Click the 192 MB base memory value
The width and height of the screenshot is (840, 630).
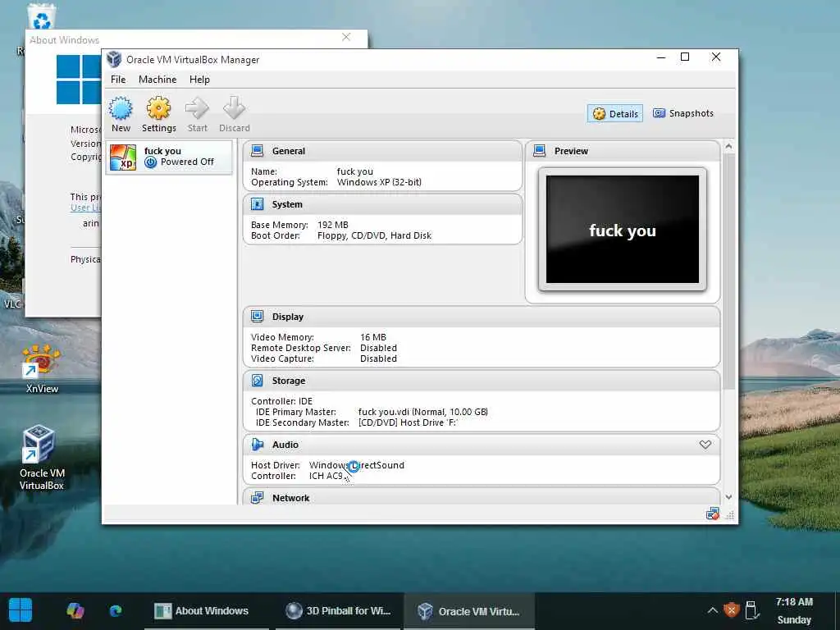click(333, 225)
